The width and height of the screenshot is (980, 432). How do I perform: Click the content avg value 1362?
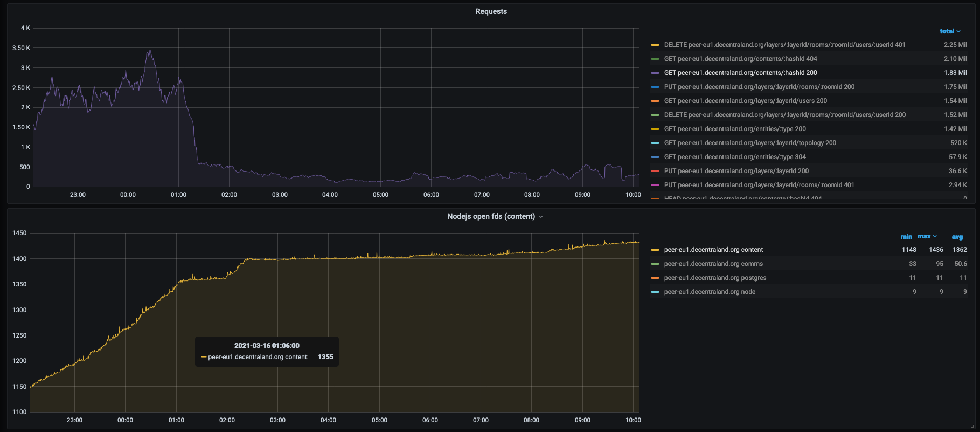click(x=960, y=250)
